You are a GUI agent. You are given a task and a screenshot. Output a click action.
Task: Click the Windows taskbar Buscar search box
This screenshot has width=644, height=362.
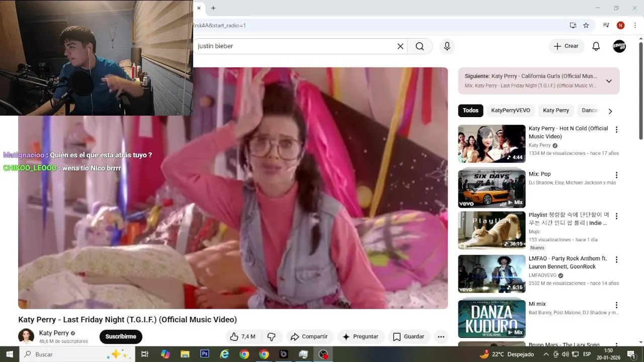pos(77,354)
